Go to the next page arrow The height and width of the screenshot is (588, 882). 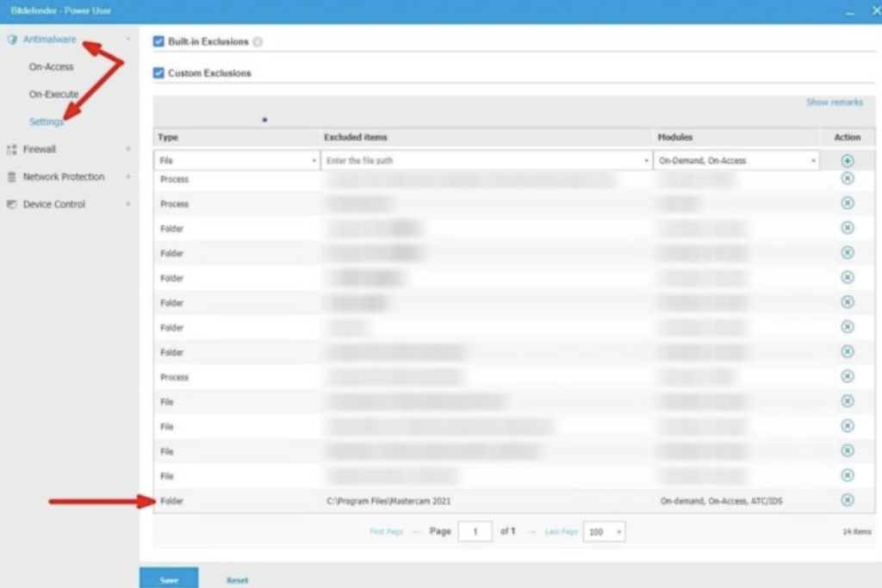tap(531, 532)
